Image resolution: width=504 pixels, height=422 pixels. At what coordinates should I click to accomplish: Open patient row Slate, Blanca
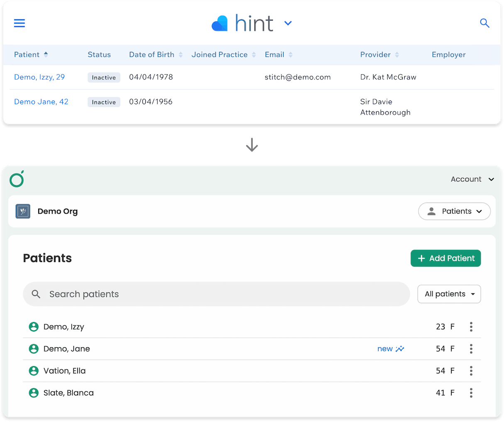252,393
